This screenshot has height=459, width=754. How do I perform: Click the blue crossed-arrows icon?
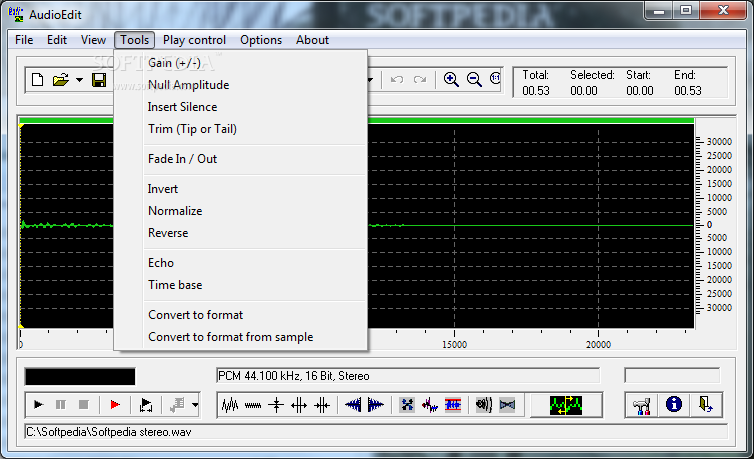click(407, 405)
